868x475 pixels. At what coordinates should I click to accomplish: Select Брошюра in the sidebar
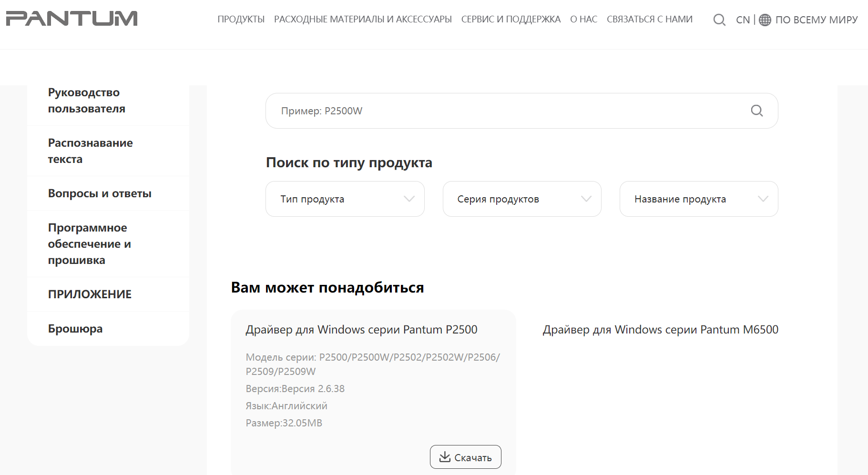(75, 329)
